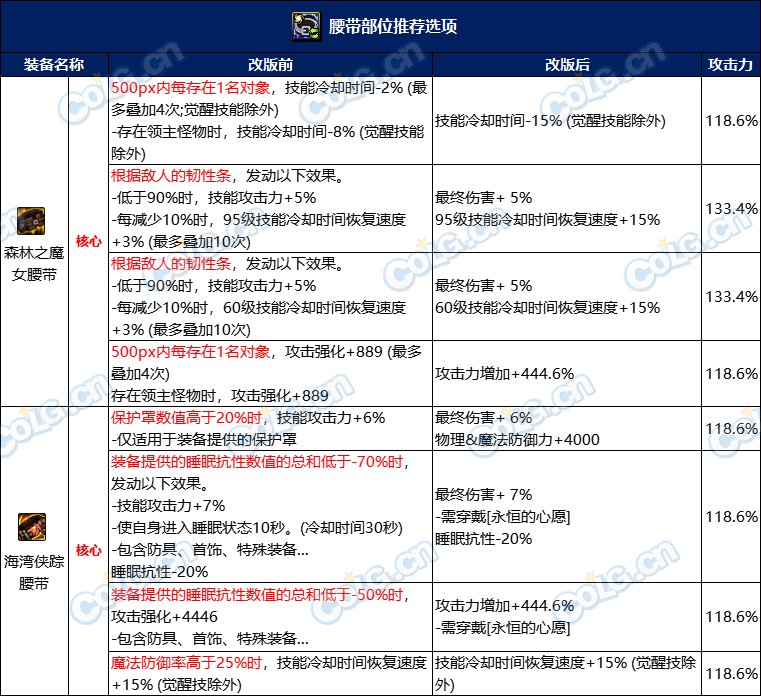
Task: Click the 攻击强化+4446 text
Action: point(164,616)
